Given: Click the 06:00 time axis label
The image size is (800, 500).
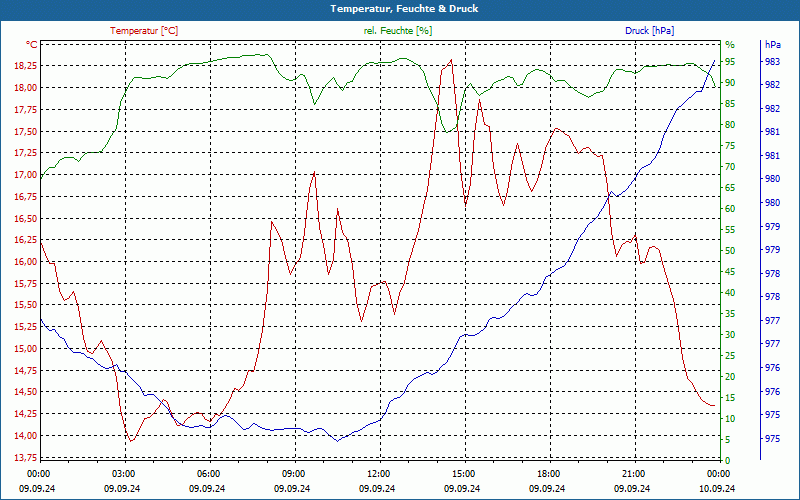Looking at the screenshot, I should click(x=207, y=474).
